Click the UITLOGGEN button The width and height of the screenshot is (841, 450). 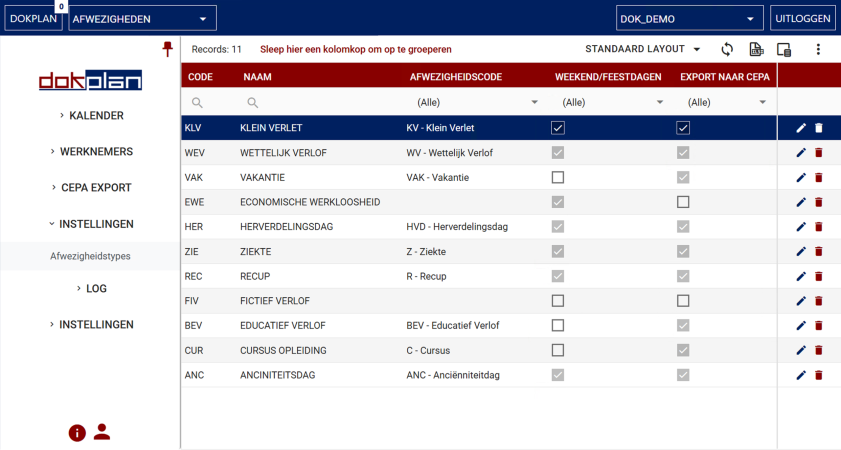(x=803, y=18)
